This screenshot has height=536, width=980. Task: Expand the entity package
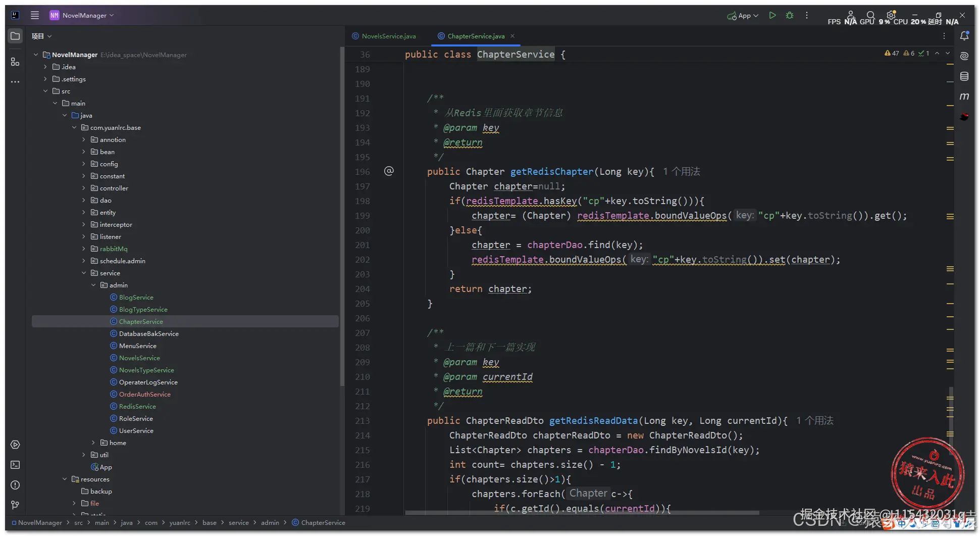pyautogui.click(x=84, y=212)
